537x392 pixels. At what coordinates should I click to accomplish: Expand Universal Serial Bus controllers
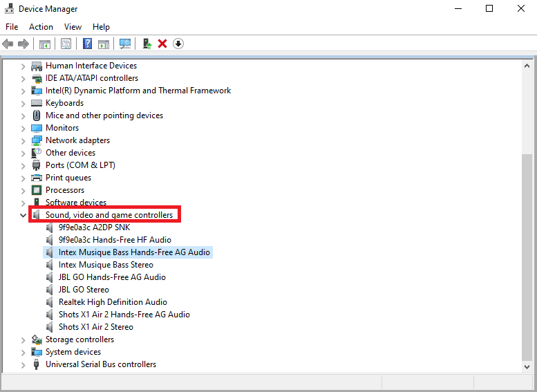(23, 364)
